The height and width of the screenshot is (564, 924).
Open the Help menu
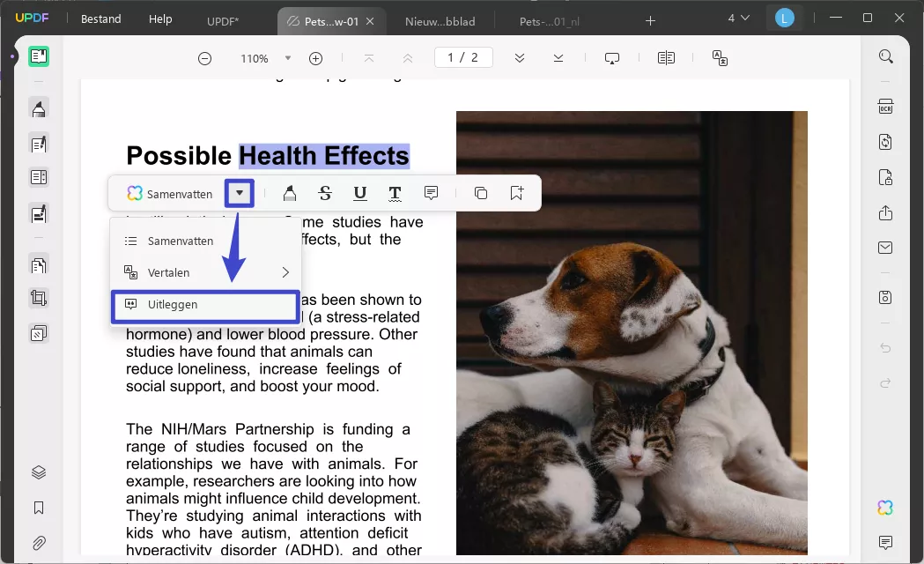[x=160, y=19]
